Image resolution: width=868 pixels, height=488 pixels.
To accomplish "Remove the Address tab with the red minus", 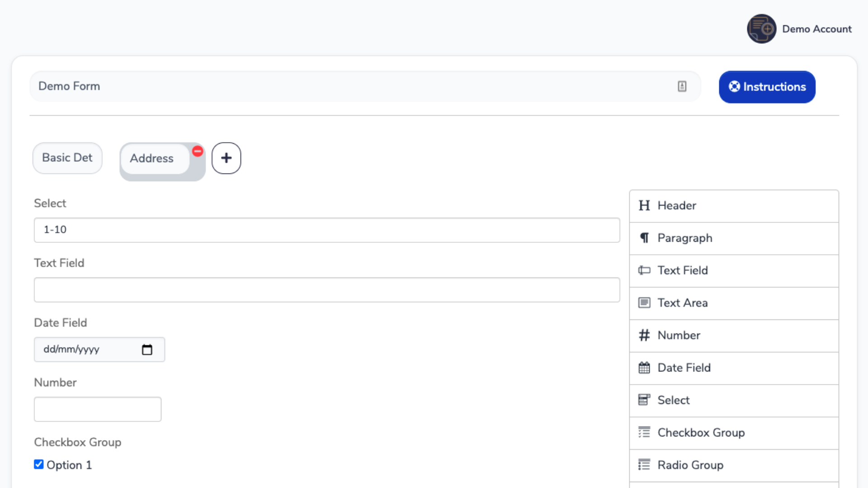I will (x=198, y=151).
